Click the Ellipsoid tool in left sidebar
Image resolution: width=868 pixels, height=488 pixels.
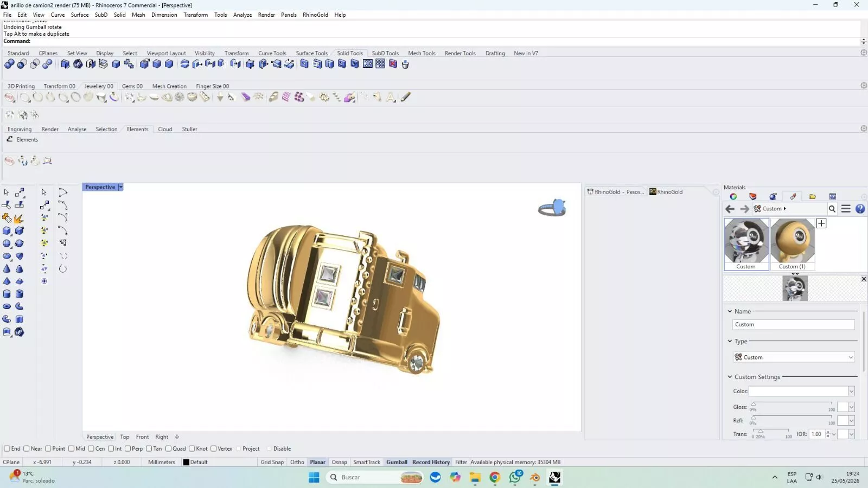(7, 256)
